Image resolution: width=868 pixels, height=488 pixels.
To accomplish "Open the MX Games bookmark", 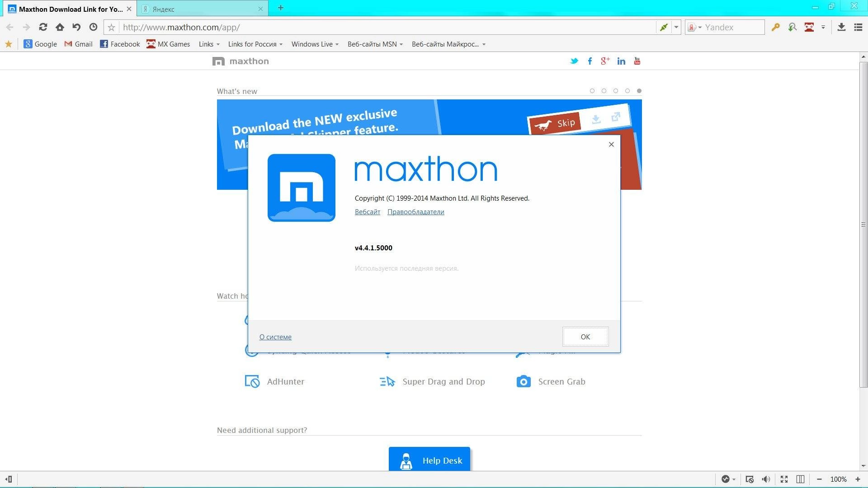I will [168, 44].
